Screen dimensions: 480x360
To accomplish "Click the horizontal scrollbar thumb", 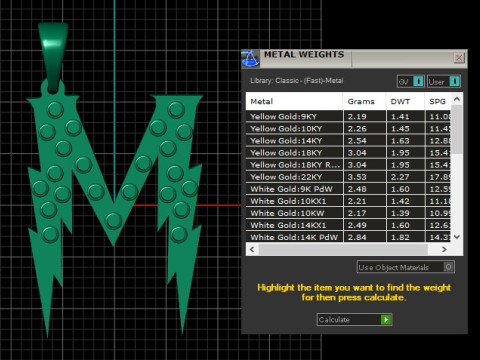I will pos(343,249).
